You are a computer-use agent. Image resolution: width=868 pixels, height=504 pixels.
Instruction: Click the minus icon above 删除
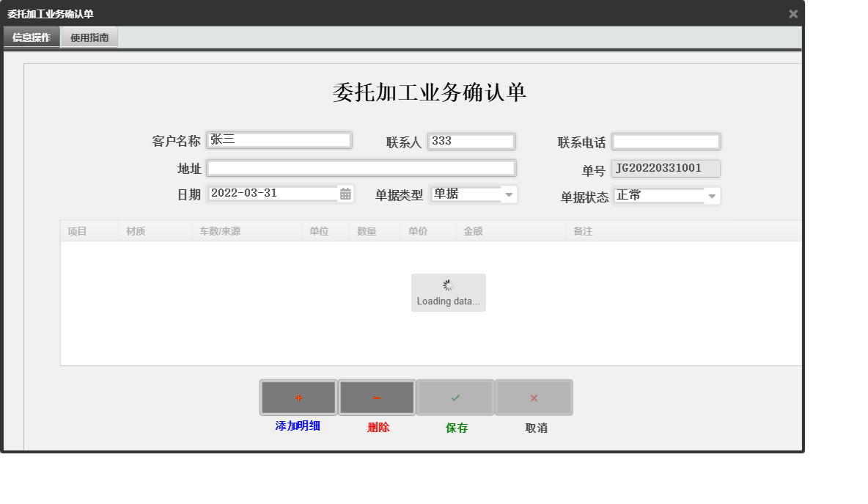376,397
